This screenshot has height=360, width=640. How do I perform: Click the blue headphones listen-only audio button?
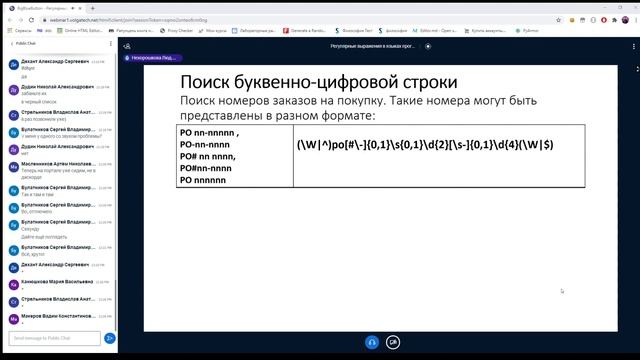point(372,342)
